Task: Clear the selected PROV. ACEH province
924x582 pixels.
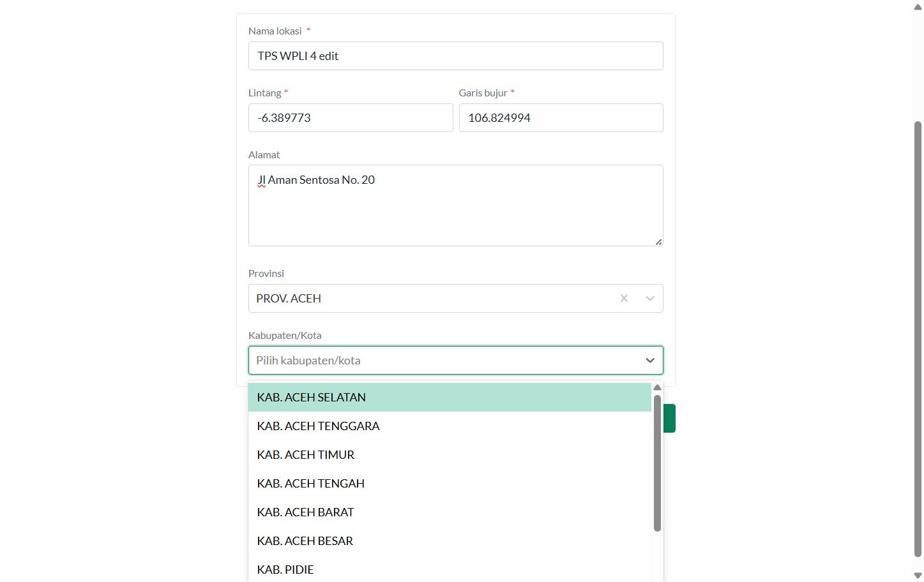Action: click(x=624, y=298)
